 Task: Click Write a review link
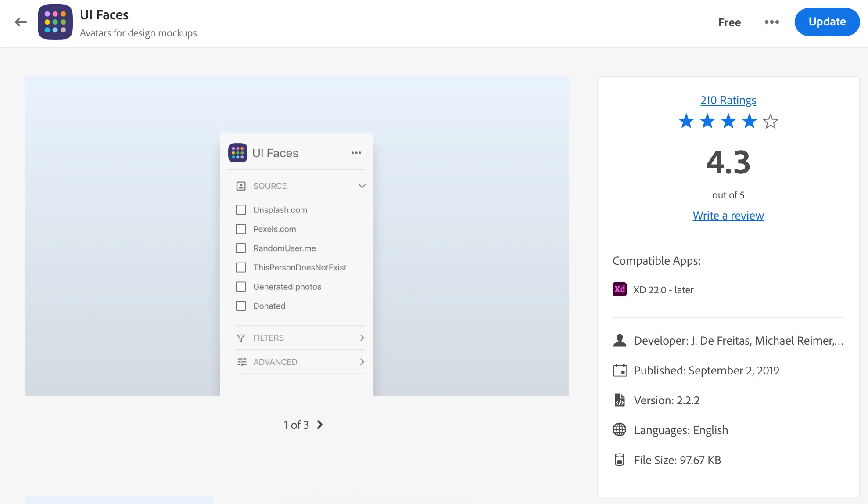point(728,216)
